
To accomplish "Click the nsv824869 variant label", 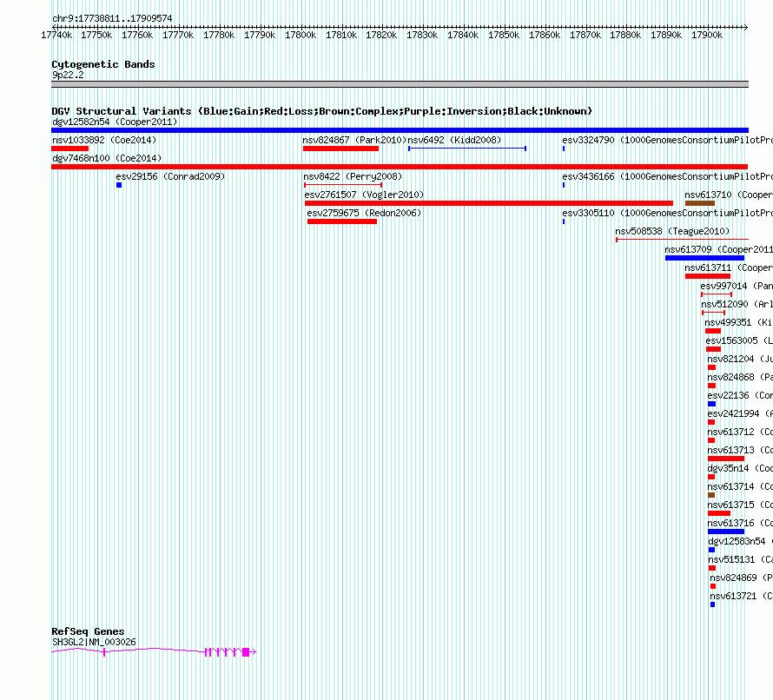I will [x=742, y=578].
